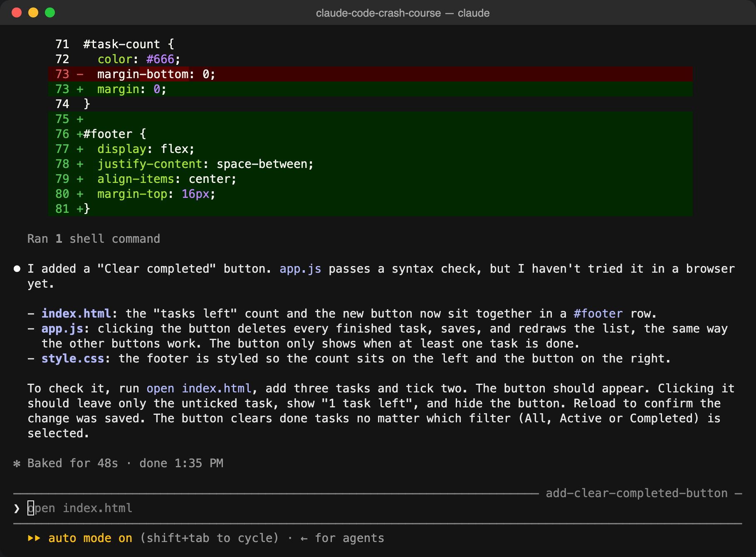This screenshot has width=756, height=557.
Task: Click the prompt chevron icon
Action: pyautogui.click(x=17, y=508)
